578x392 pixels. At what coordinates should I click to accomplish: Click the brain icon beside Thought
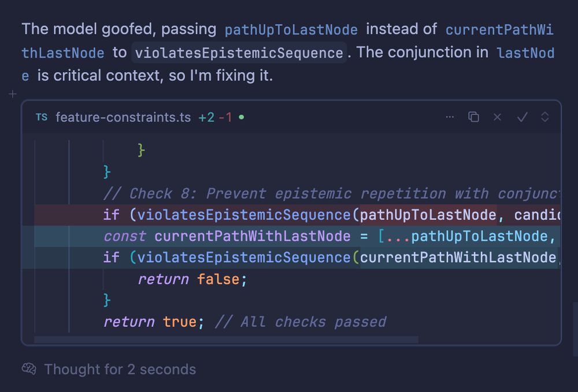tap(29, 368)
